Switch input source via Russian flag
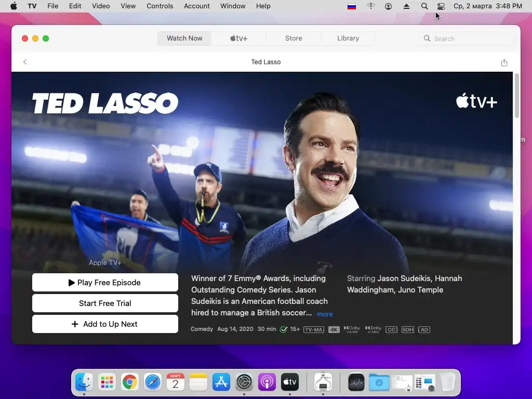 pyautogui.click(x=352, y=6)
